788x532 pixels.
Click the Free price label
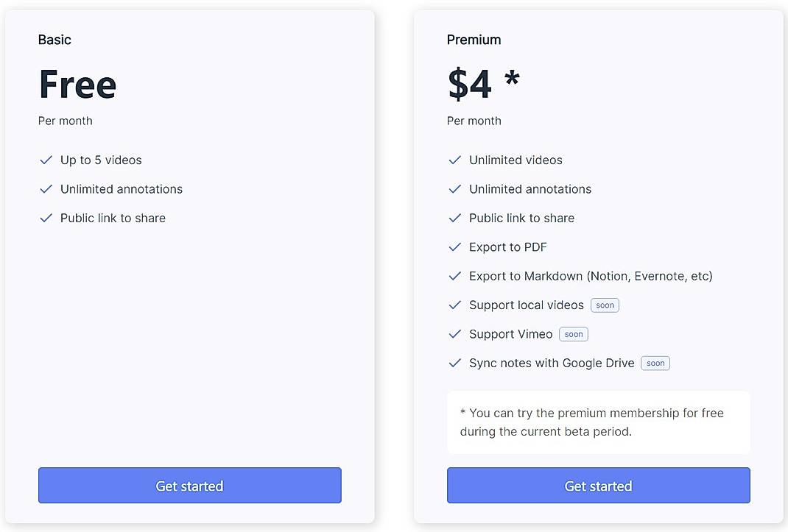pos(77,84)
